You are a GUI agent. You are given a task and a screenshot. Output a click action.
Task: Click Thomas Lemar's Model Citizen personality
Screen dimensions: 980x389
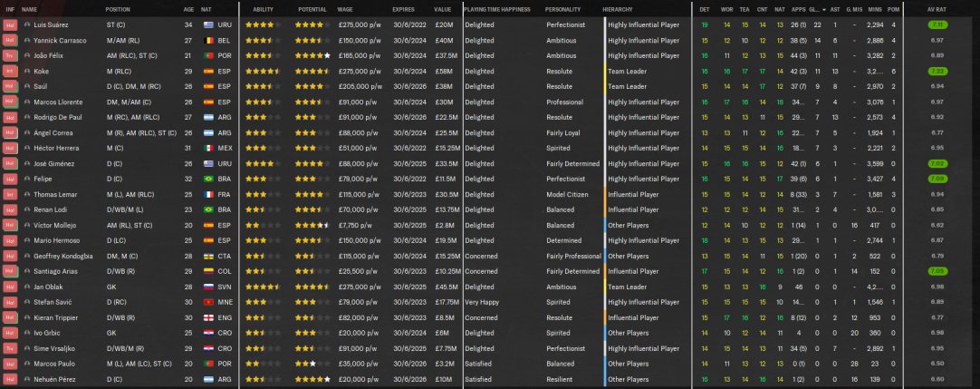[567, 194]
